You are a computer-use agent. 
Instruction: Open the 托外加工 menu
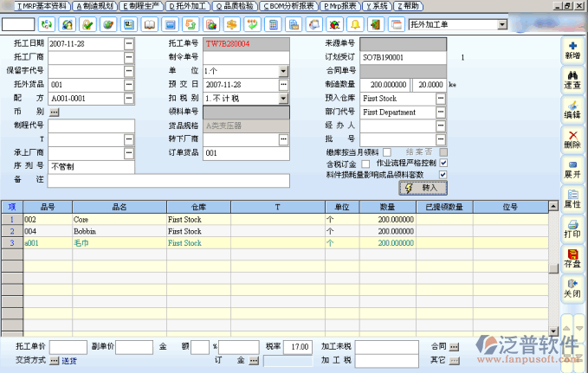pos(188,6)
